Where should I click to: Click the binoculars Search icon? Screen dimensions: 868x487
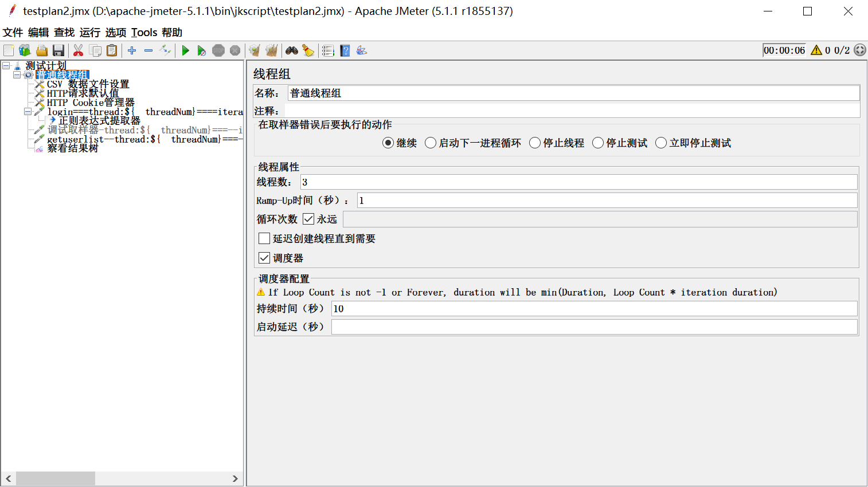point(292,51)
